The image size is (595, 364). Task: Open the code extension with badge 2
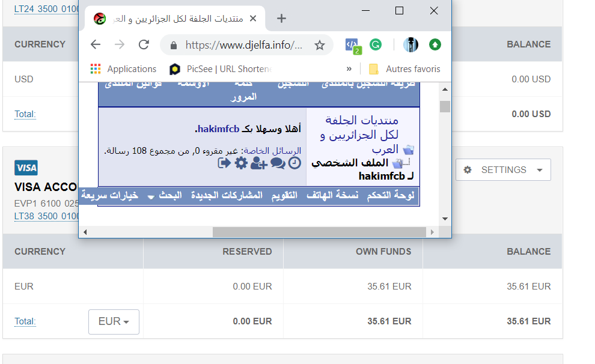pyautogui.click(x=353, y=46)
